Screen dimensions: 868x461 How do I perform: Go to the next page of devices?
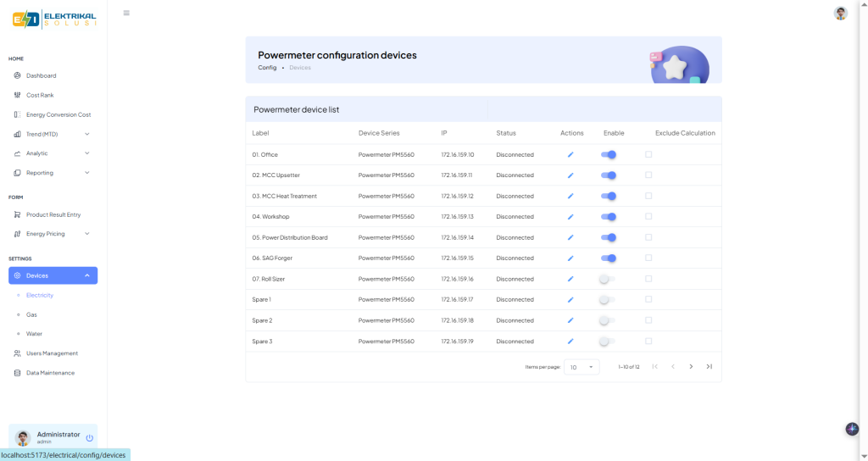pyautogui.click(x=691, y=367)
